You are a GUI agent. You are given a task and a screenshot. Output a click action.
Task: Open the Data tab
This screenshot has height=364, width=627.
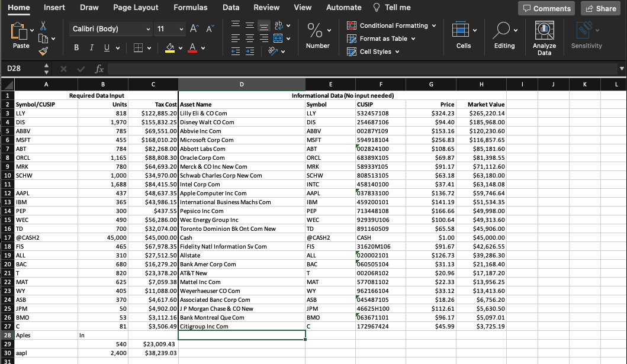(231, 8)
